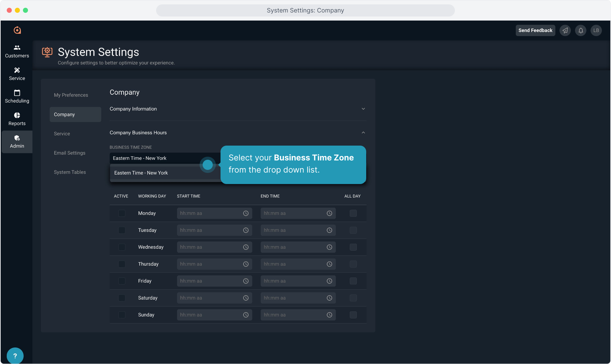Open the Customers section icon

pos(17,48)
